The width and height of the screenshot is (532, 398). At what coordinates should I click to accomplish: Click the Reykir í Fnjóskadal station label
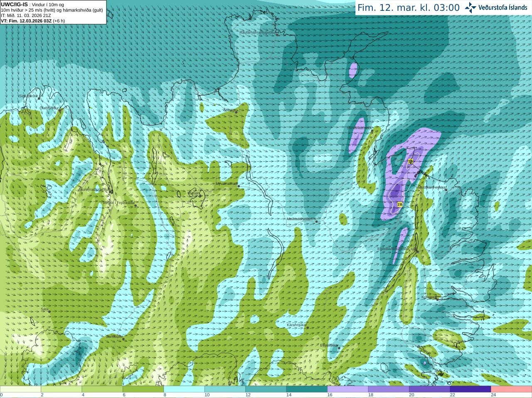tap(119, 203)
